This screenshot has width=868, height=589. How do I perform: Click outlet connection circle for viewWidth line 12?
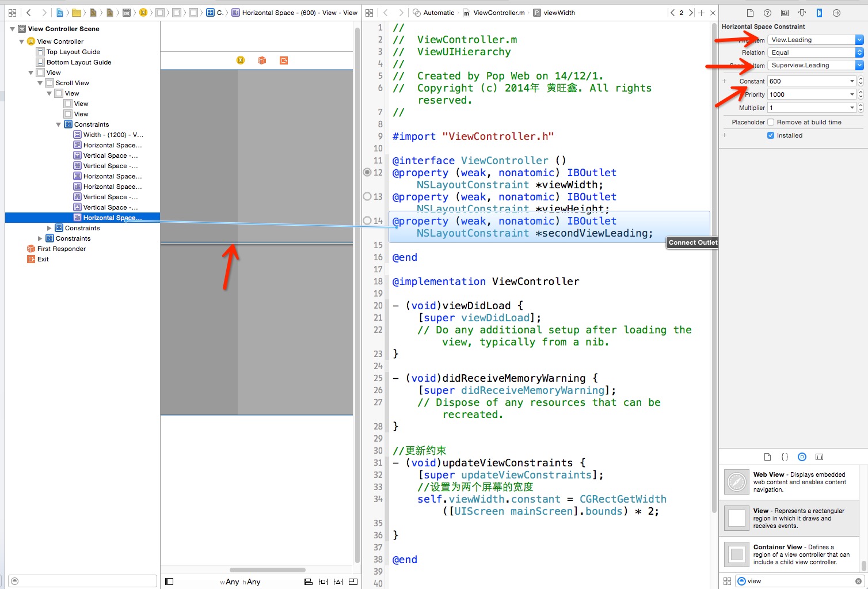[367, 172]
